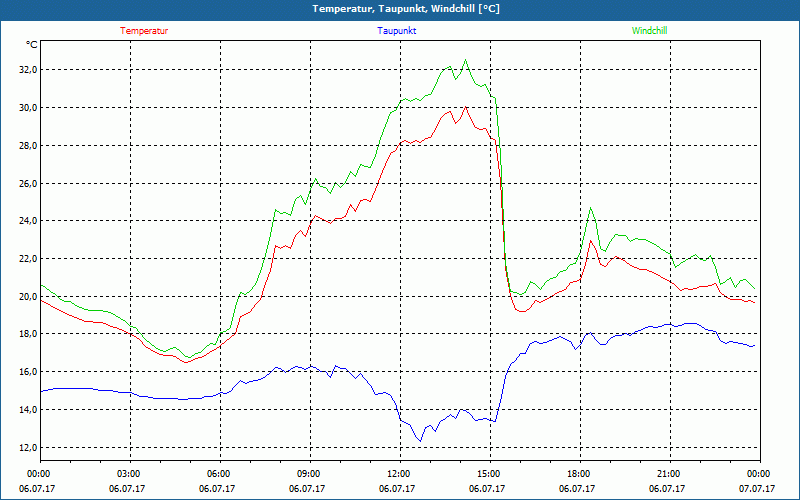Click the 12:00 time label
The height and width of the screenshot is (500, 800).
point(400,474)
